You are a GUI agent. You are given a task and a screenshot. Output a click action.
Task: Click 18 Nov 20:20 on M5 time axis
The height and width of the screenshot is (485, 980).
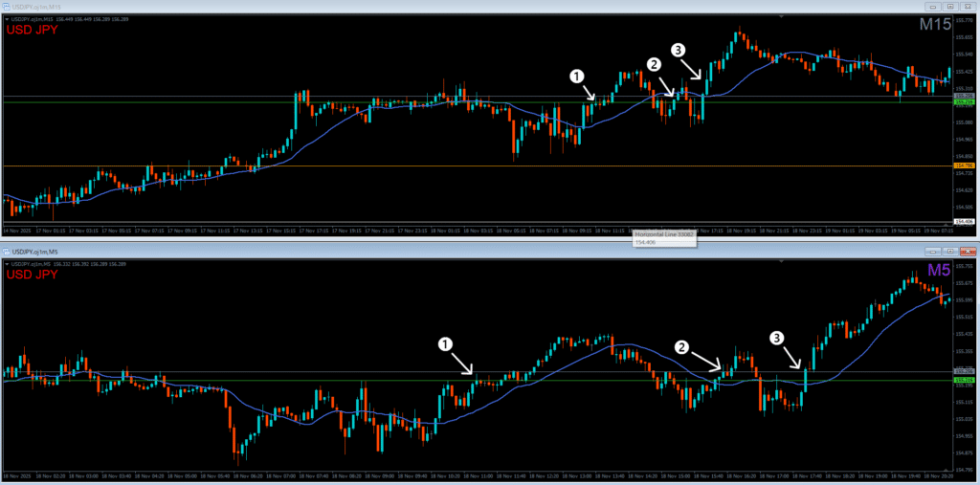tap(939, 475)
